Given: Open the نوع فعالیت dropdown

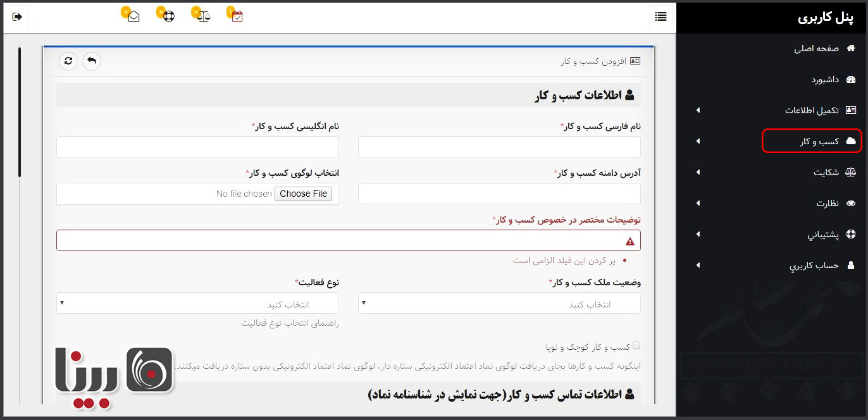Looking at the screenshot, I should point(196,303).
